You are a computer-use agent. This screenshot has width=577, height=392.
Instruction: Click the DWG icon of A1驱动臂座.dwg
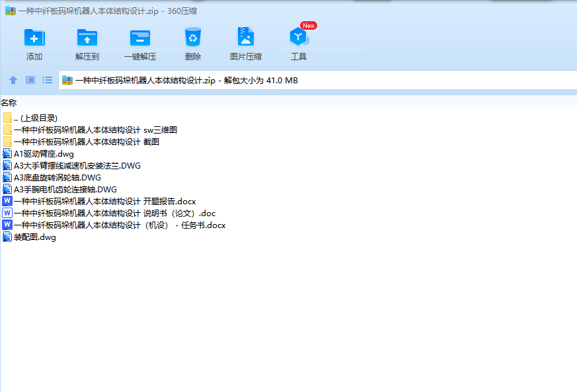[7, 153]
